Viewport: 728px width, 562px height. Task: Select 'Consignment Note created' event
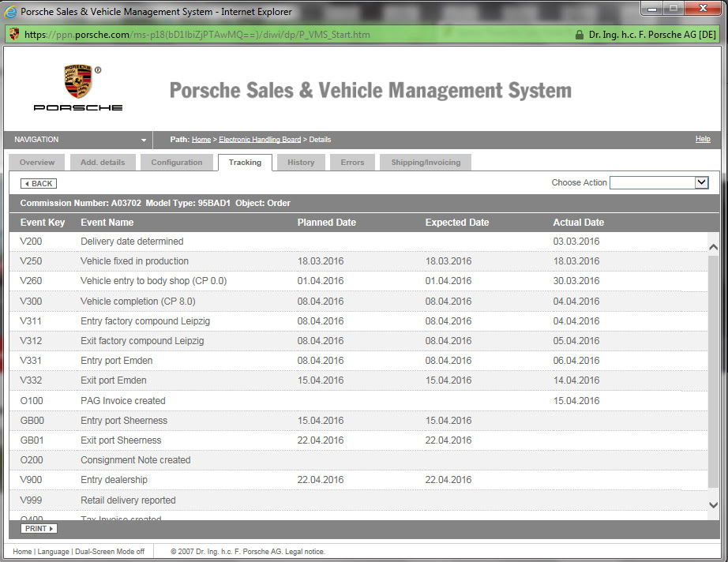tap(136, 460)
